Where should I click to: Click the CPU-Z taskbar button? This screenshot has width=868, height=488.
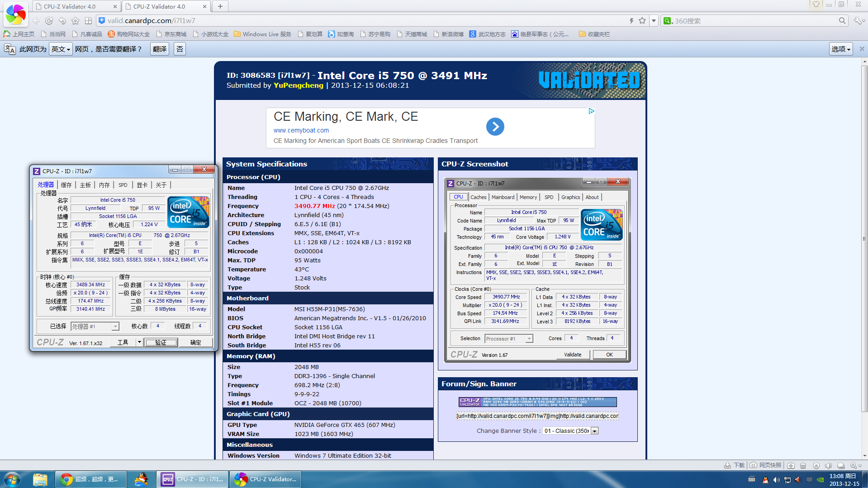[193, 479]
